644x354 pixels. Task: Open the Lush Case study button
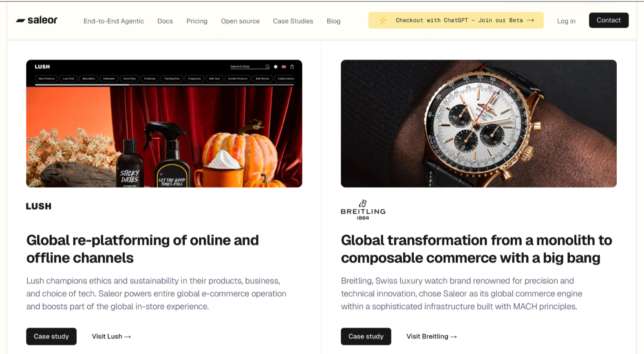pyautogui.click(x=51, y=336)
